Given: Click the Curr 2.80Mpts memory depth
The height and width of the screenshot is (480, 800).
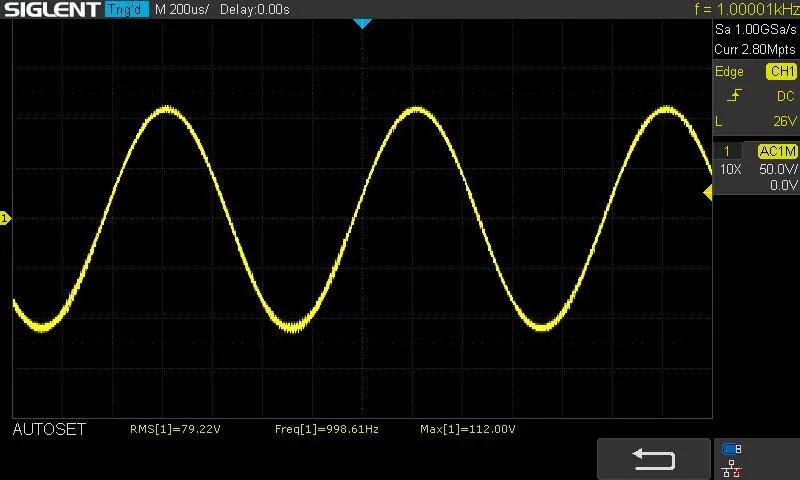Looking at the screenshot, I should (x=755, y=49).
